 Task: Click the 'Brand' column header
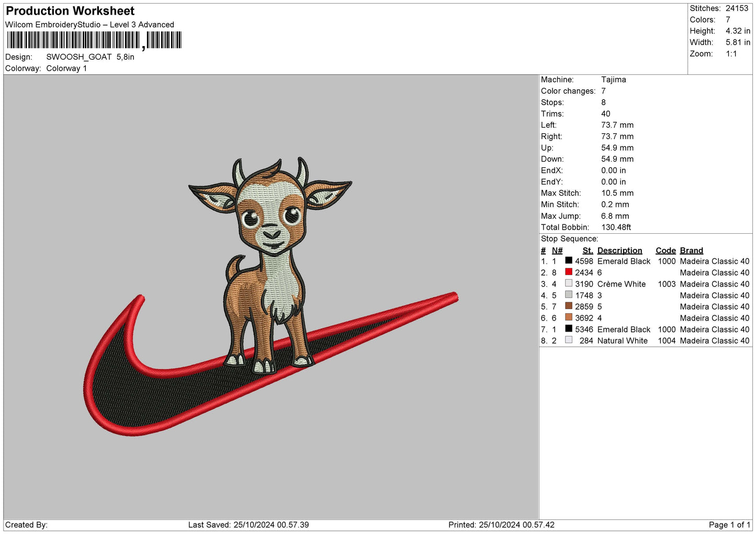692,251
